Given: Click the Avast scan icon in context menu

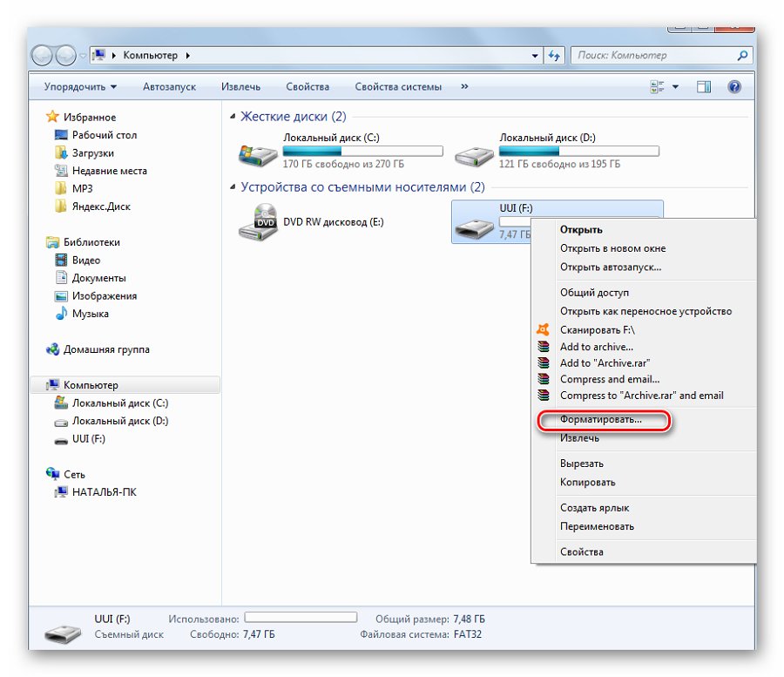Looking at the screenshot, I should pyautogui.click(x=543, y=329).
